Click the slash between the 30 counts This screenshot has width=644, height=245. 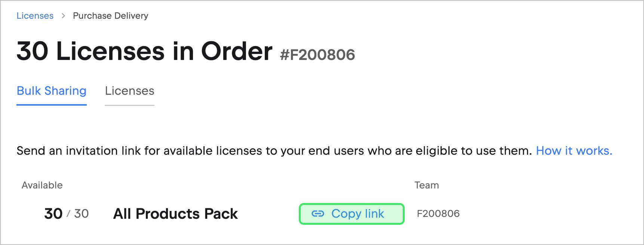pos(68,214)
